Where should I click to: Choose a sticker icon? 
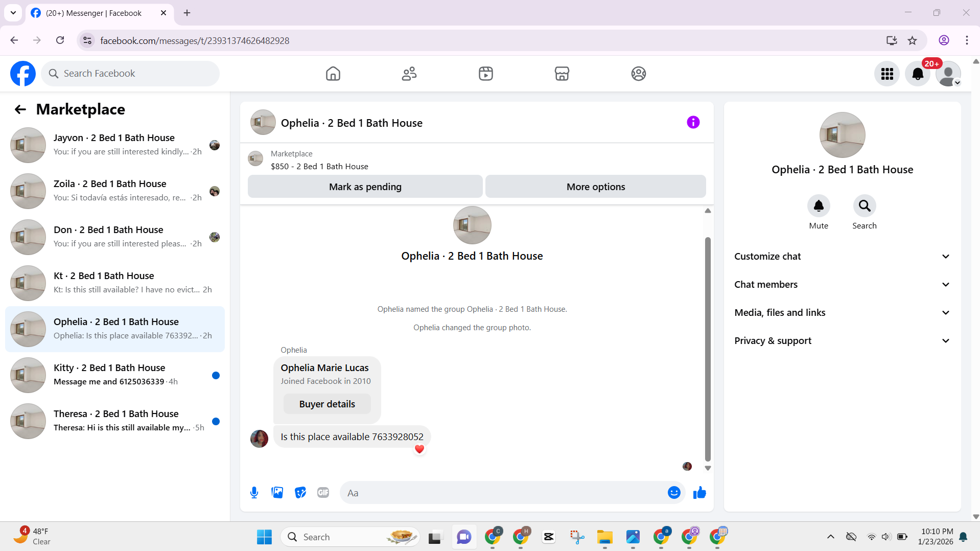300,493
